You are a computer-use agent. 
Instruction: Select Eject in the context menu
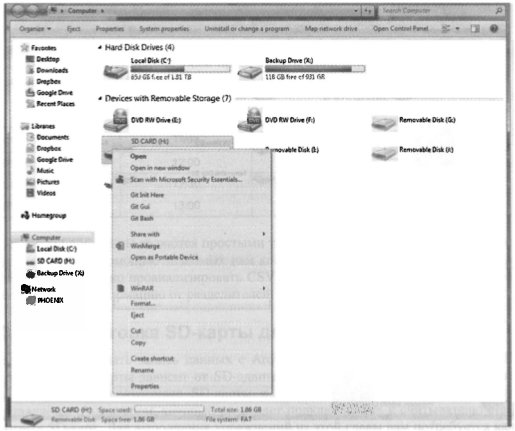coord(137,315)
